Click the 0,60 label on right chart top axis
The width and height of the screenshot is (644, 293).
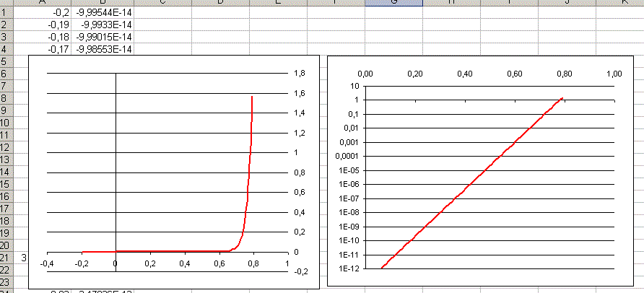pos(514,74)
